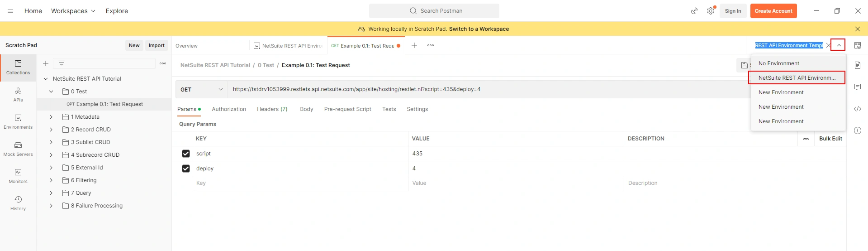Open the request Settings tab

417,109
